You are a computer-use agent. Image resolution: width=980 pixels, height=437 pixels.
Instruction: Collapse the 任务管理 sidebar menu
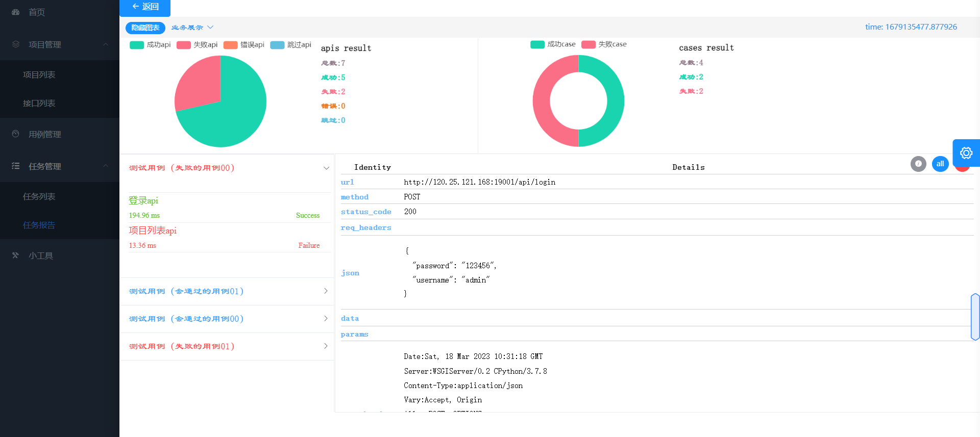coord(60,166)
